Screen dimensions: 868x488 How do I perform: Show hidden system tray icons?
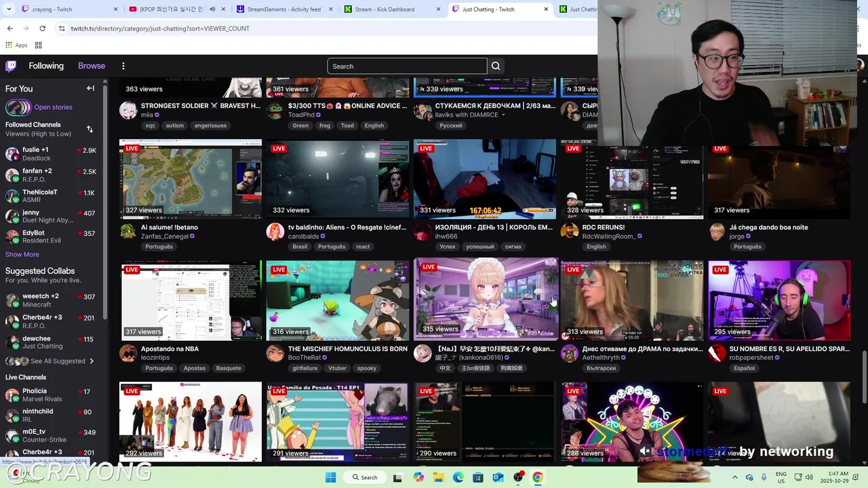pos(735,477)
